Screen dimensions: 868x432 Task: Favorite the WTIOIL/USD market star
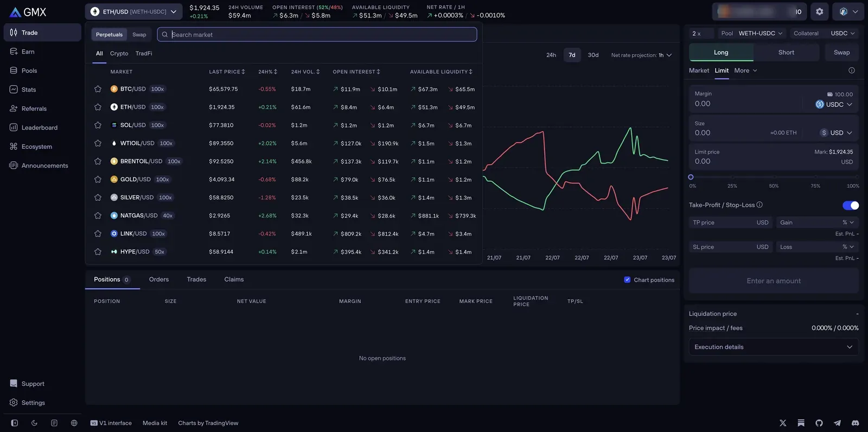98,143
